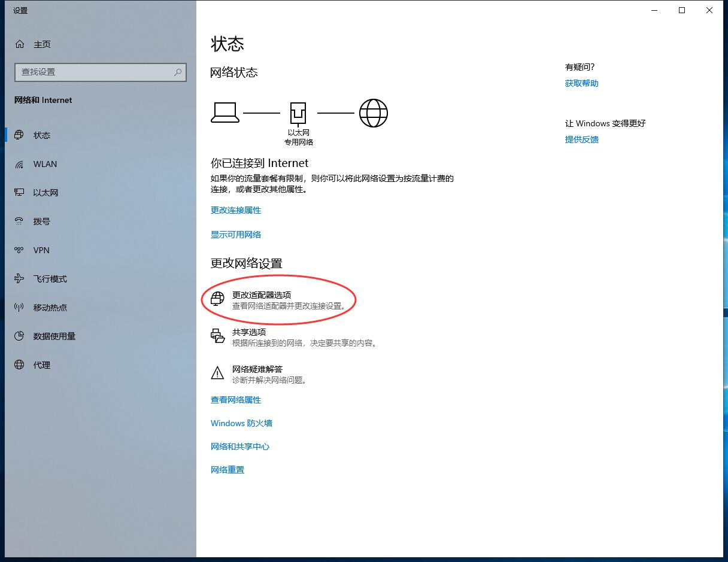The image size is (728, 562).
Task: Click the 移动热点 hotspot icon
Action: pos(20,308)
